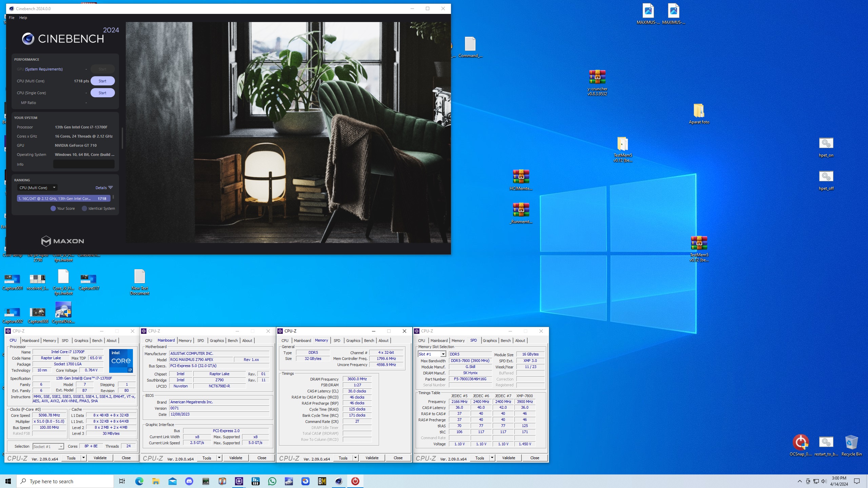868x488 pixels.
Task: Click the Identical System legend dot
Action: click(84, 208)
